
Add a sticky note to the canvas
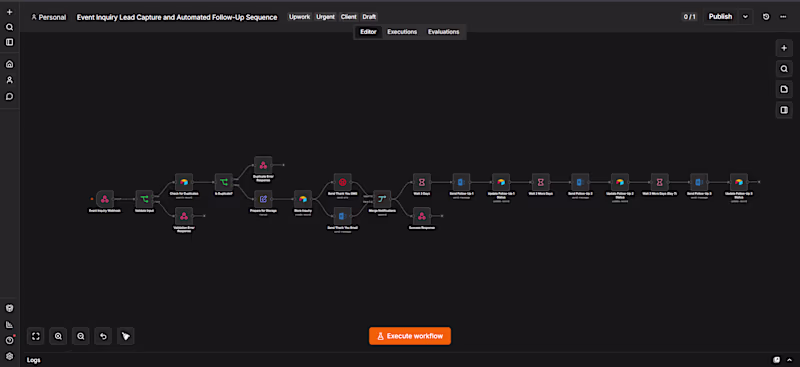(784, 89)
